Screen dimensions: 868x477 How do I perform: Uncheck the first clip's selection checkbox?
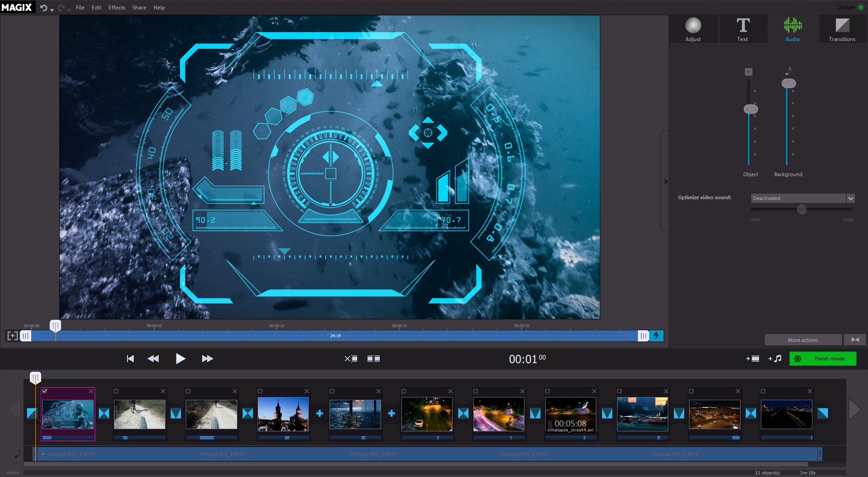point(45,391)
